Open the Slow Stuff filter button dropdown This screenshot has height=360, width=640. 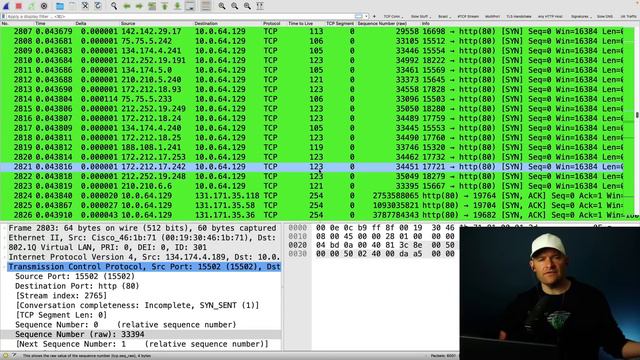point(420,16)
